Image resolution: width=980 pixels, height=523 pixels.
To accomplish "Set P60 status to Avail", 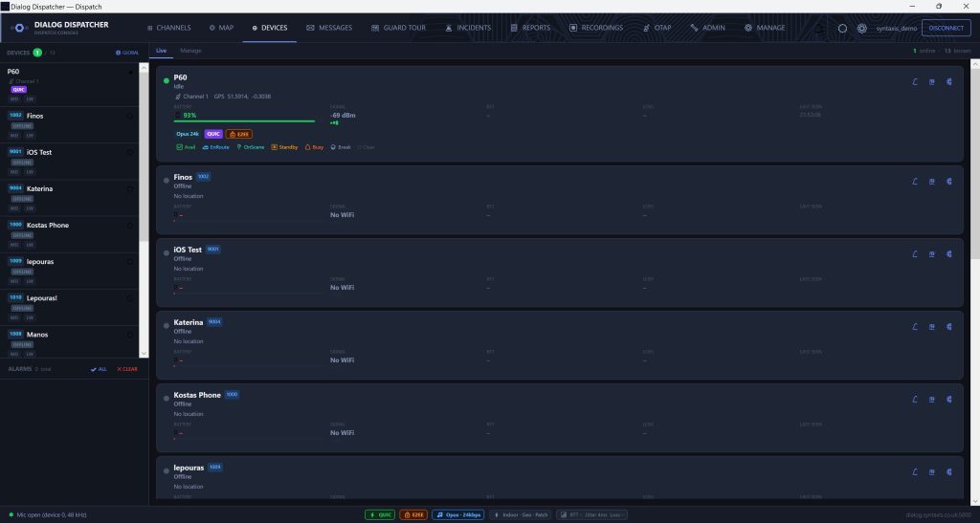I will tap(186, 147).
